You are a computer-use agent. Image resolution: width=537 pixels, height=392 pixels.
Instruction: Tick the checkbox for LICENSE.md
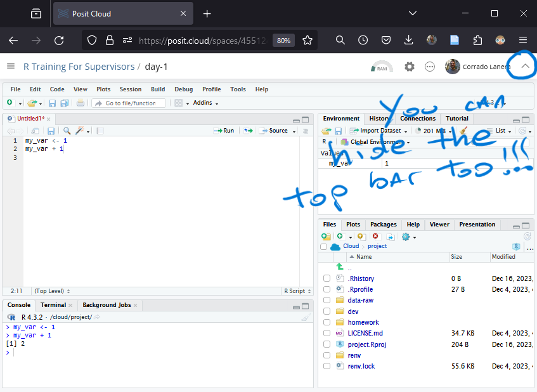(327, 333)
